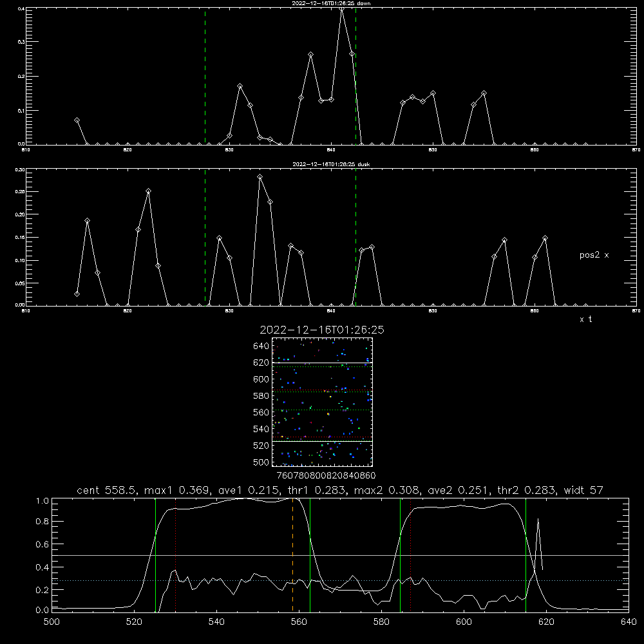Viewport: 644px width, 644px height.
Task: Click x-axis label 870 on dawn plot
Action: click(636, 150)
